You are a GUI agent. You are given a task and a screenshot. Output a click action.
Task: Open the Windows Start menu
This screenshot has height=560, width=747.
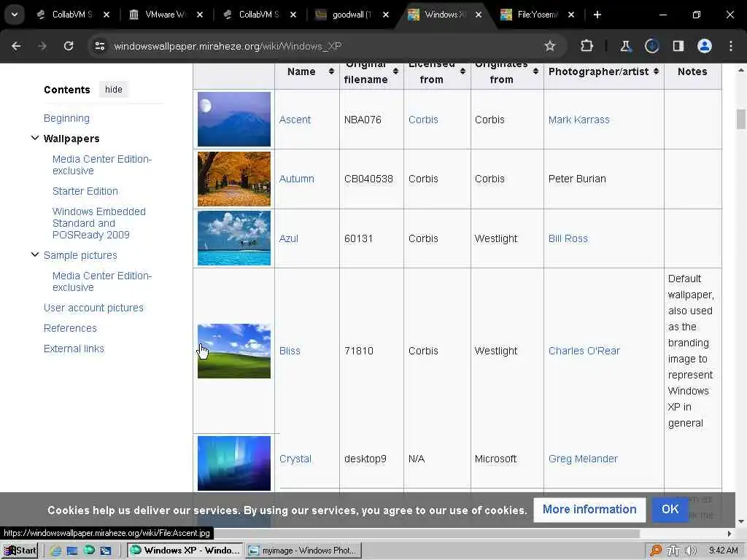pyautogui.click(x=20, y=551)
